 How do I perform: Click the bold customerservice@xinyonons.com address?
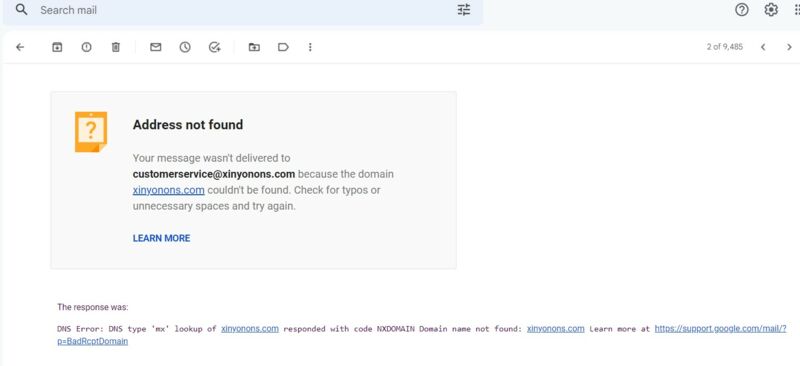(214, 174)
